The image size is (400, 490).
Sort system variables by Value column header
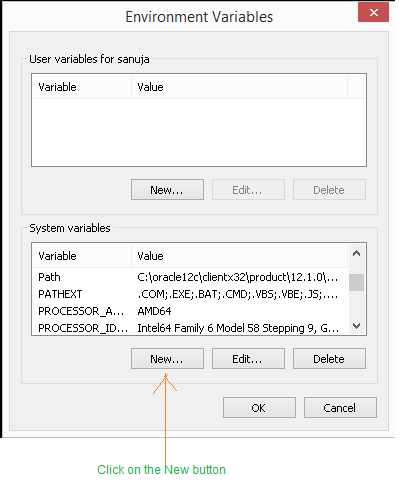point(240,256)
